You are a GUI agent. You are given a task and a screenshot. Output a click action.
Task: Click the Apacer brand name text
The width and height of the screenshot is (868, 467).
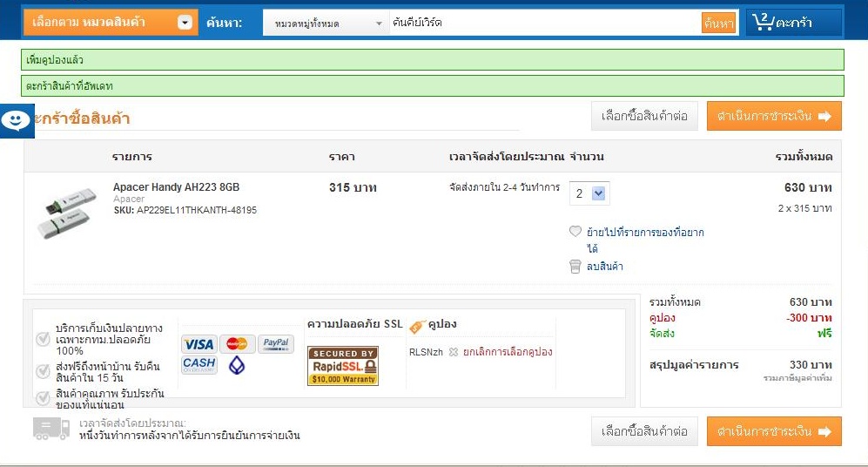129,199
